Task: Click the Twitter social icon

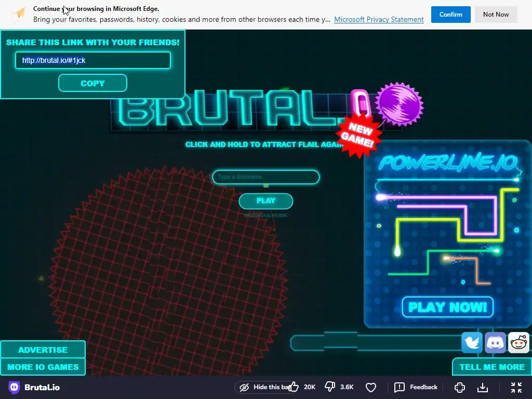Action: 472,343
